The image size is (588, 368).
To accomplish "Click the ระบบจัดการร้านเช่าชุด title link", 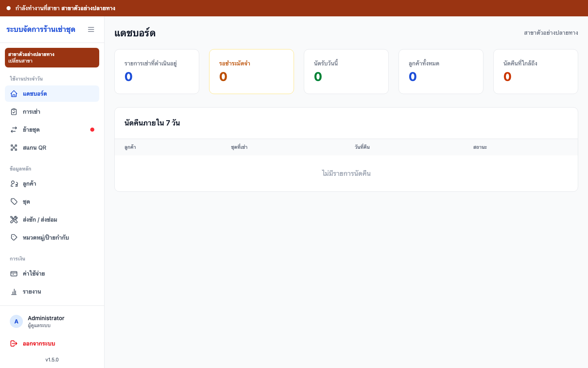I will coord(41,29).
